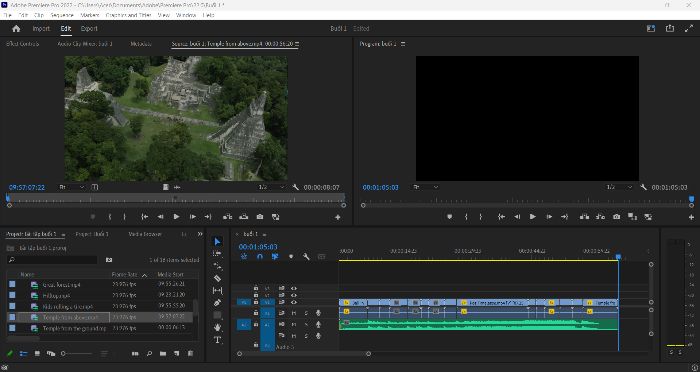Image resolution: width=700 pixels, height=372 pixels.
Task: Add marker in Program monitor
Action: coord(450,217)
